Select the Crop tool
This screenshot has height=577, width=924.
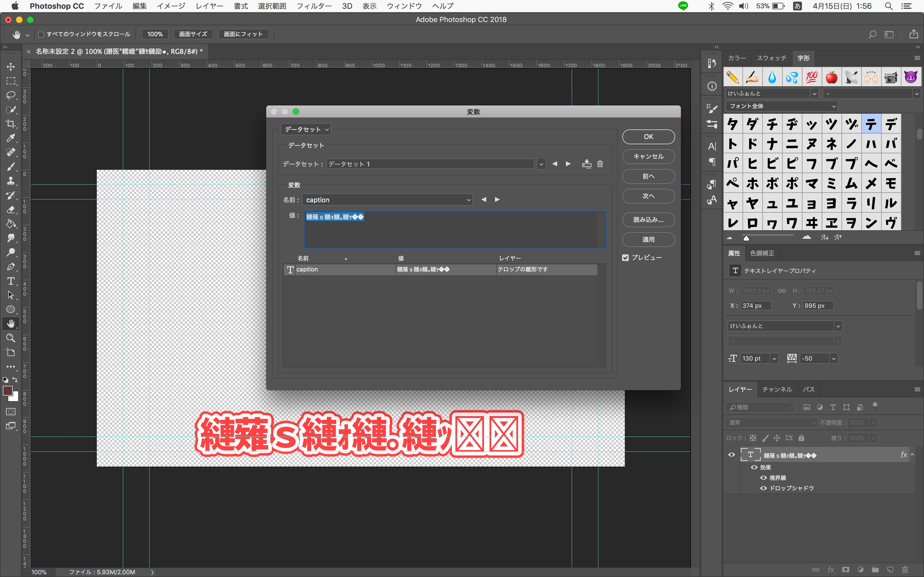click(11, 124)
